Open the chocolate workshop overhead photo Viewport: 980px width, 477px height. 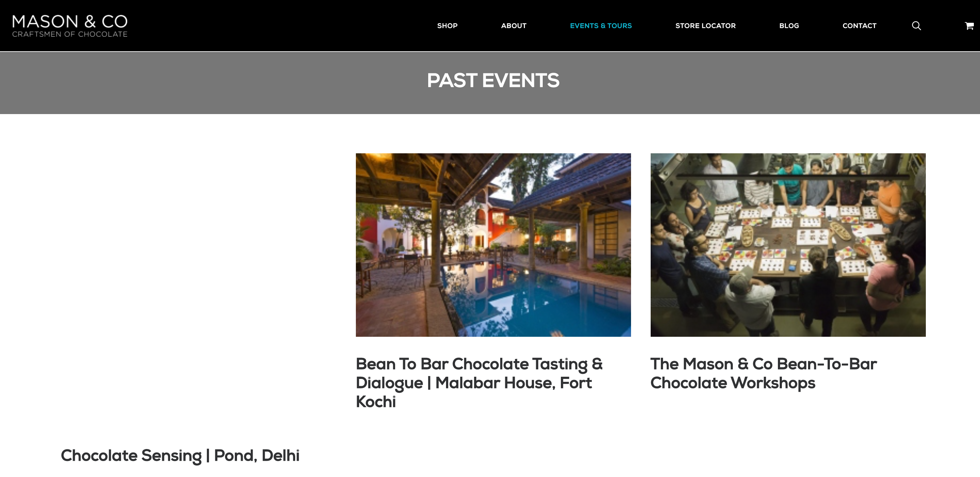(x=787, y=245)
